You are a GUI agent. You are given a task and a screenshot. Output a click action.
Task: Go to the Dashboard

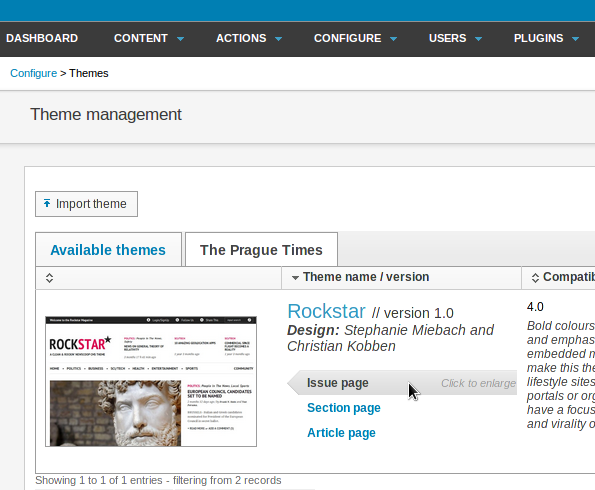pyautogui.click(x=42, y=38)
